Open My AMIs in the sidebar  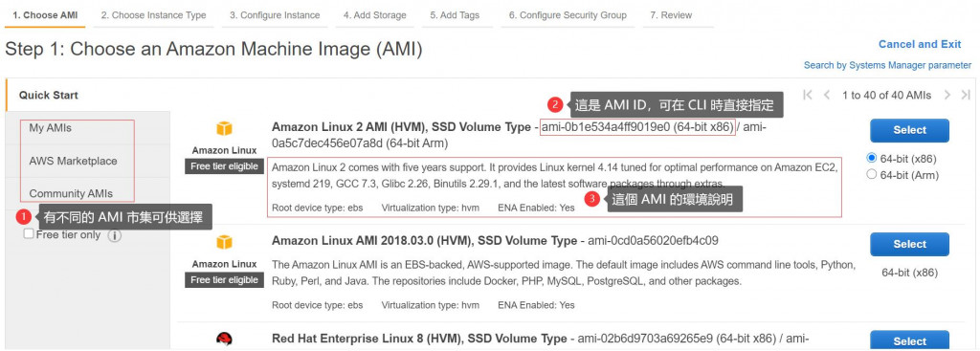pos(50,128)
